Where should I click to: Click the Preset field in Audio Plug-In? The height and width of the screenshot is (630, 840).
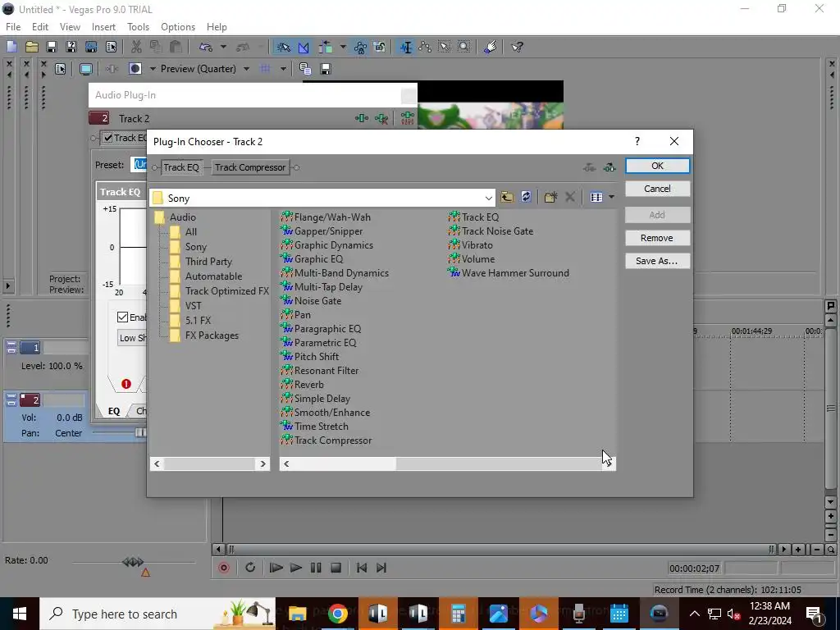tap(139, 164)
